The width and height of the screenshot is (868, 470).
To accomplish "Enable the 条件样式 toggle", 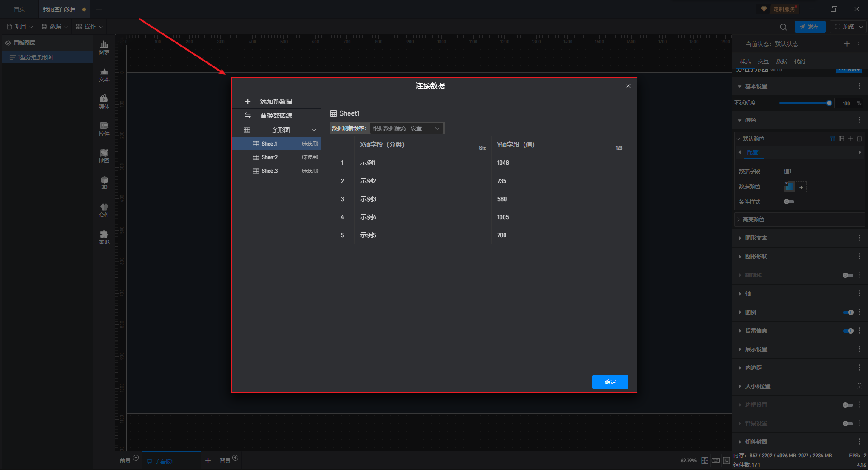I will point(789,202).
